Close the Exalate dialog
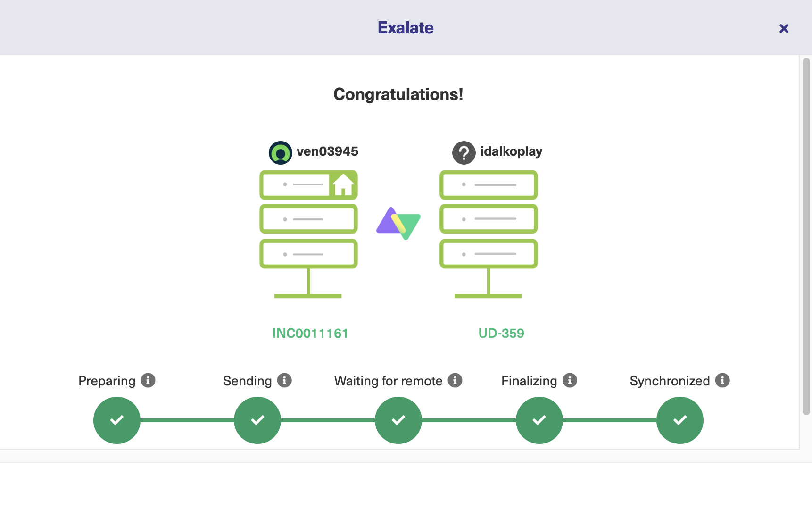The width and height of the screenshot is (812, 518). [784, 29]
